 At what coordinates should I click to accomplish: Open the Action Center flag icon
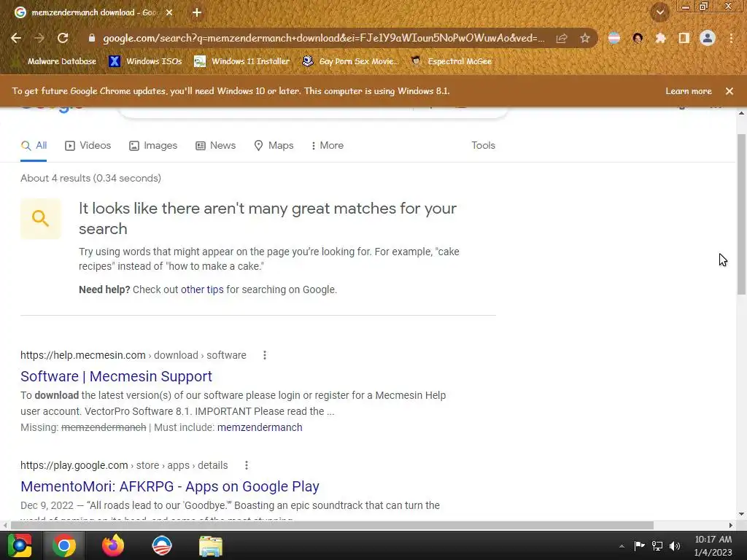[639, 545]
